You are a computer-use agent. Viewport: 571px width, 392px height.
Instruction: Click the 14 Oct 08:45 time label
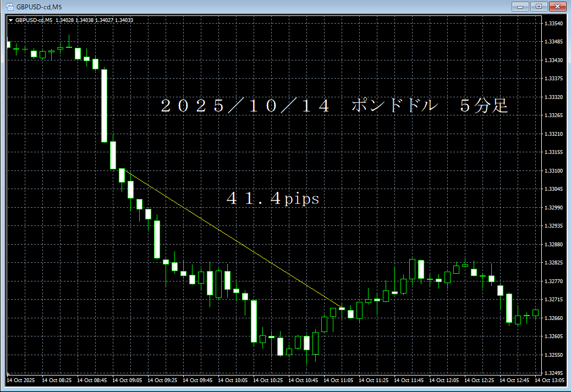coord(92,380)
